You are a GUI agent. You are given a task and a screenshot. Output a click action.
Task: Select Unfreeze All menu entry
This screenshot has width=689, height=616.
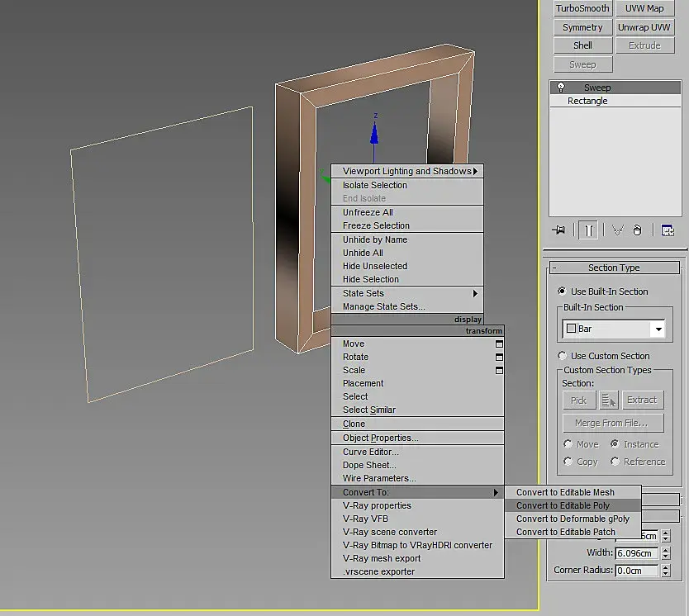pyautogui.click(x=407, y=212)
